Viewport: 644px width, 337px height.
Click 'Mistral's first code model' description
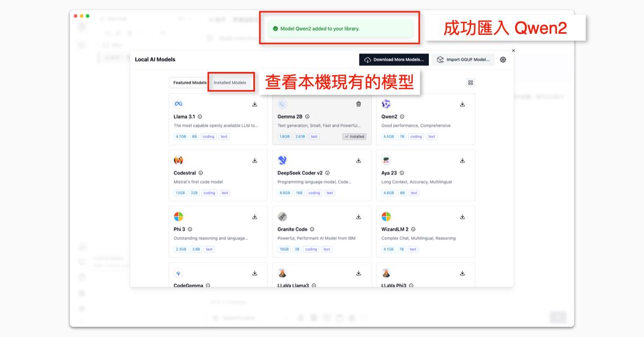click(x=198, y=182)
